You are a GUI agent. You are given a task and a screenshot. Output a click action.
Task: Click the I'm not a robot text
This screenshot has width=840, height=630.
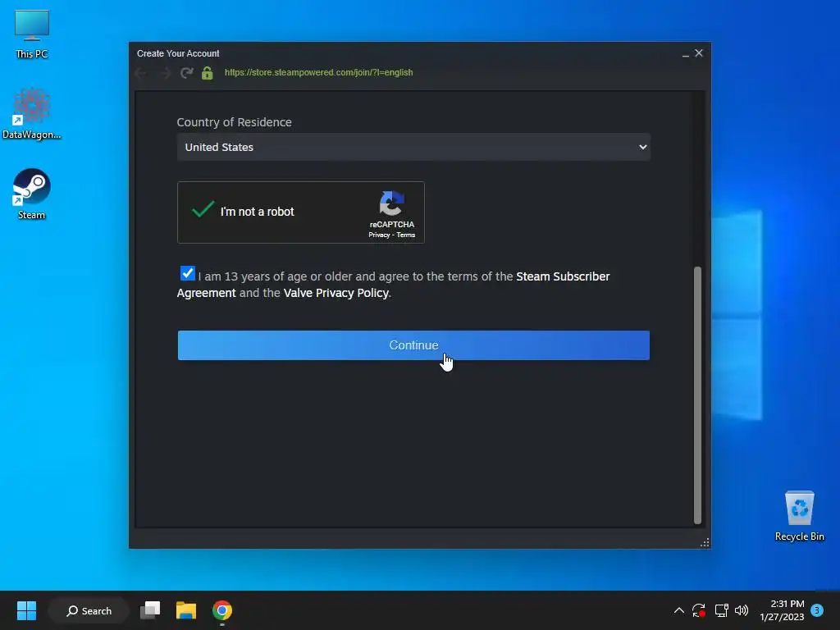tap(257, 212)
